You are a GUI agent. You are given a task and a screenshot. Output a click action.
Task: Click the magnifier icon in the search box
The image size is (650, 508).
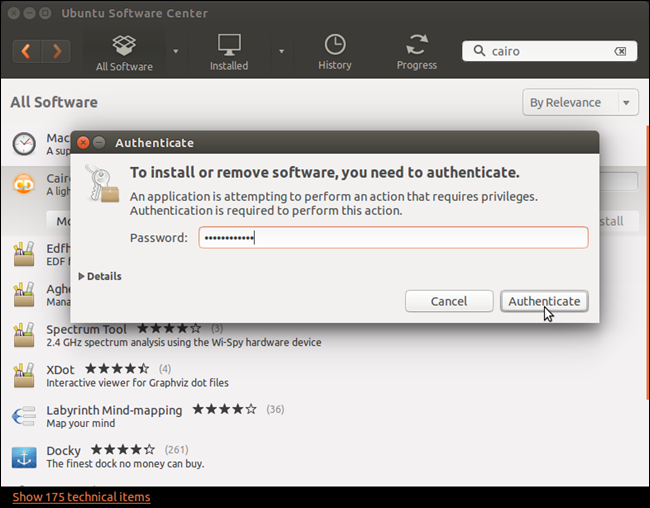point(479,51)
